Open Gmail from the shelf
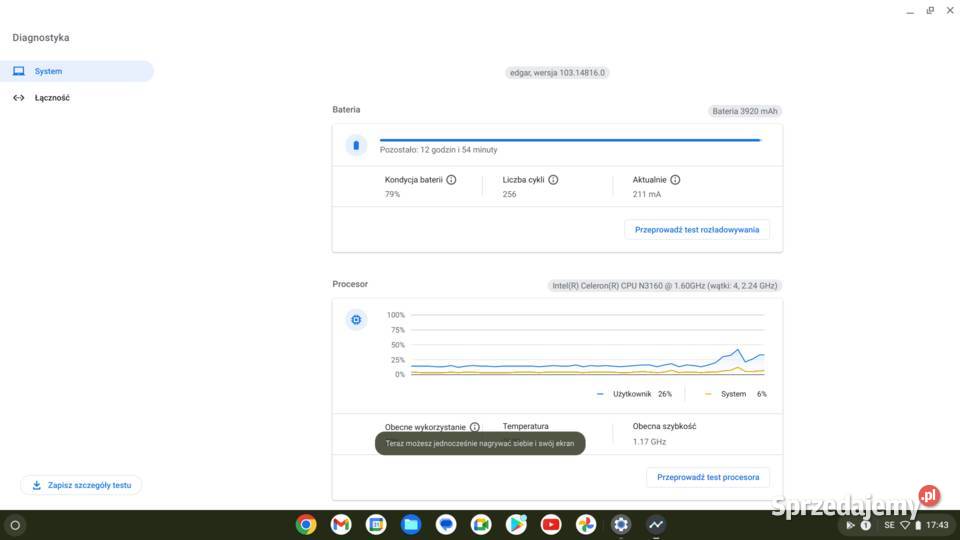 point(341,525)
